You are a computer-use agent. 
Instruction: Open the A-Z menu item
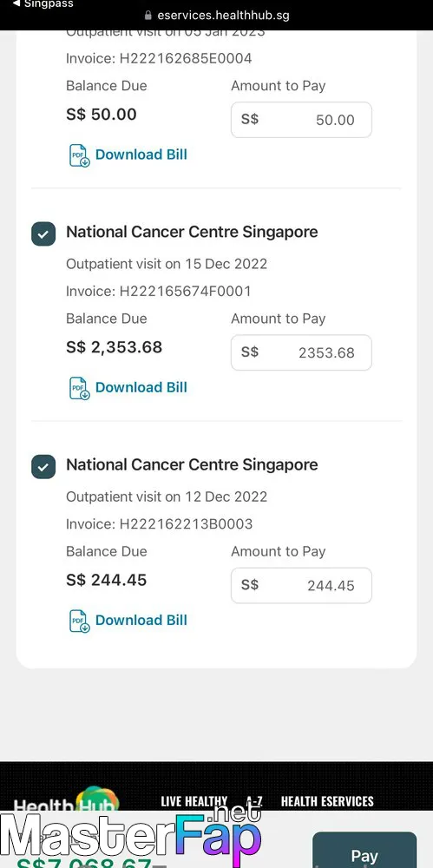[x=254, y=801]
